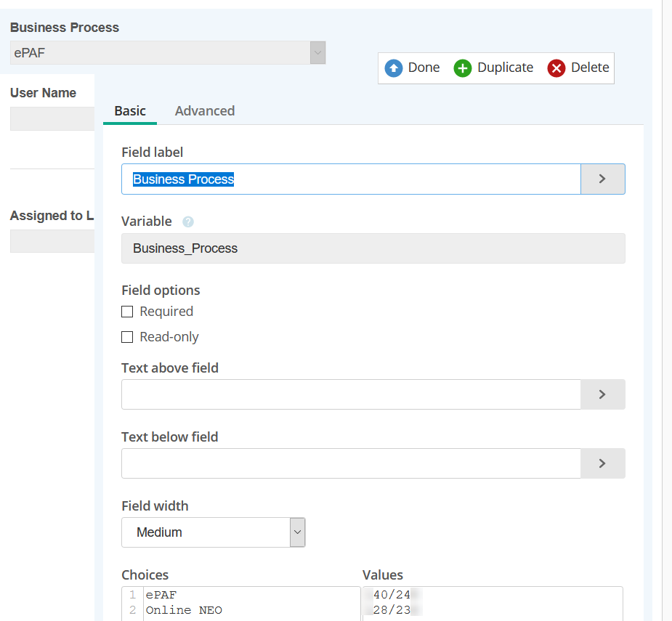
Task: Toggle the Read-only checkbox
Action: click(x=127, y=337)
